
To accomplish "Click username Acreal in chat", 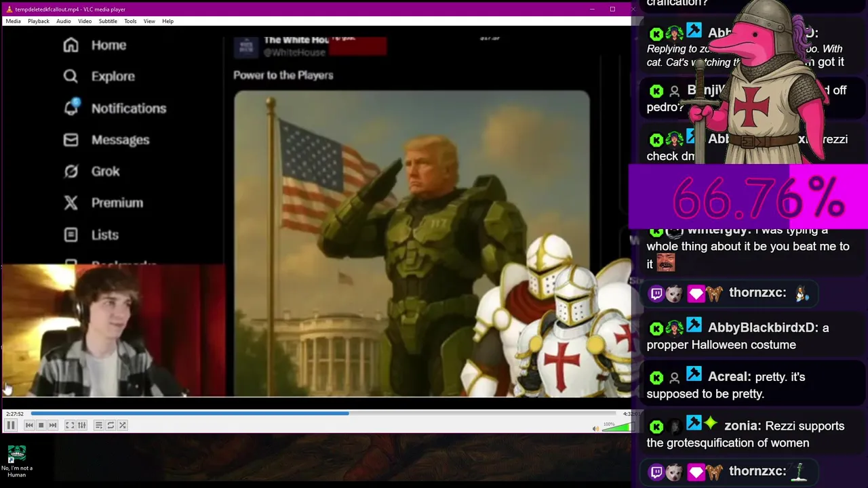I will point(728,377).
